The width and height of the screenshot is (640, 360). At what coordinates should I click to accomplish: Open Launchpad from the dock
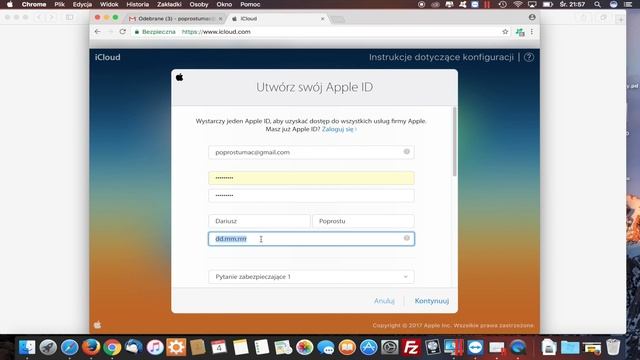48,347
